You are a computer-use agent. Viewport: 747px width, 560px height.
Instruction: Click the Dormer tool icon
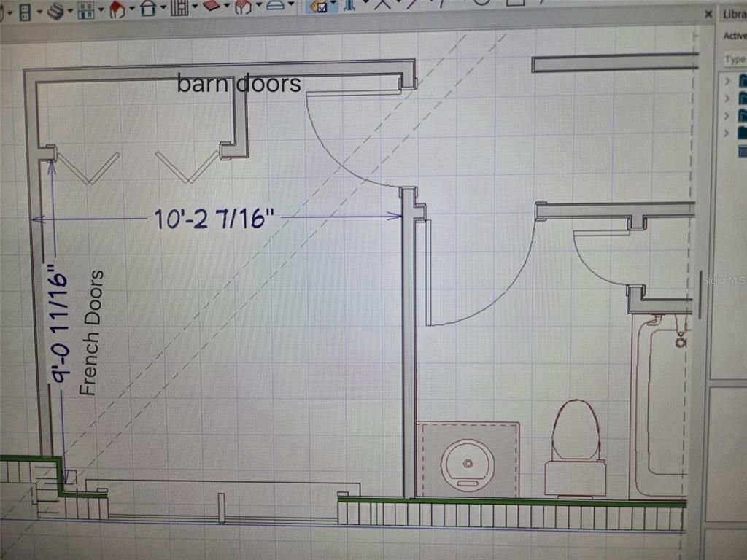(x=148, y=10)
